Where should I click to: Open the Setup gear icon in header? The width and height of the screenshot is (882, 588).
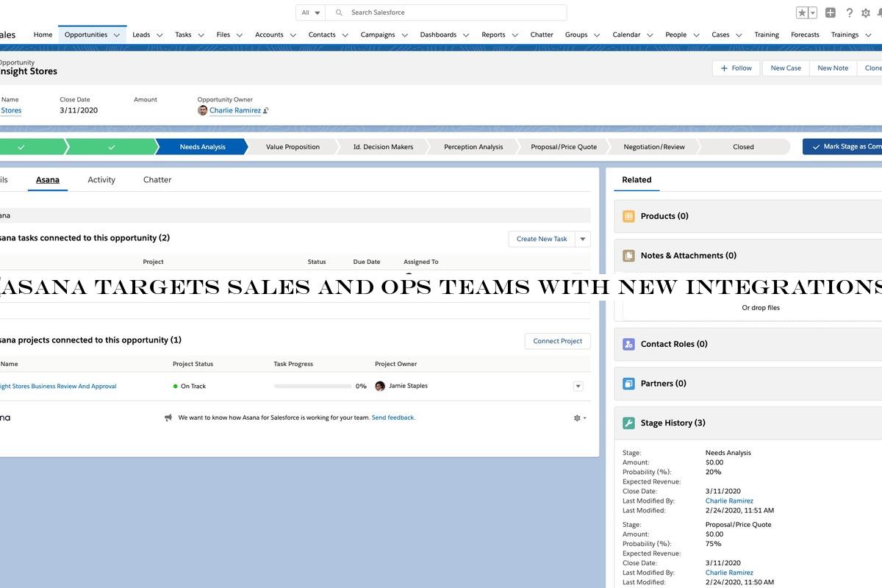(866, 12)
